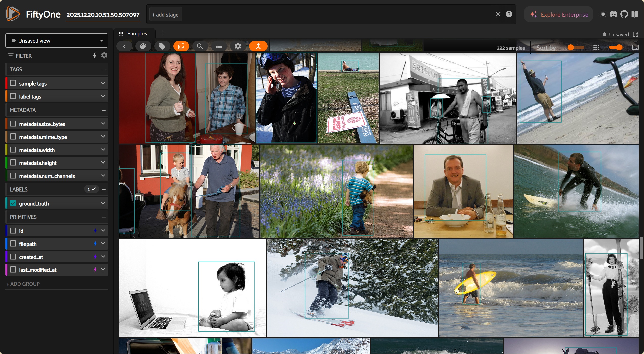This screenshot has width=644, height=354.
Task: Expand the ground_truth label chevron
Action: point(103,203)
